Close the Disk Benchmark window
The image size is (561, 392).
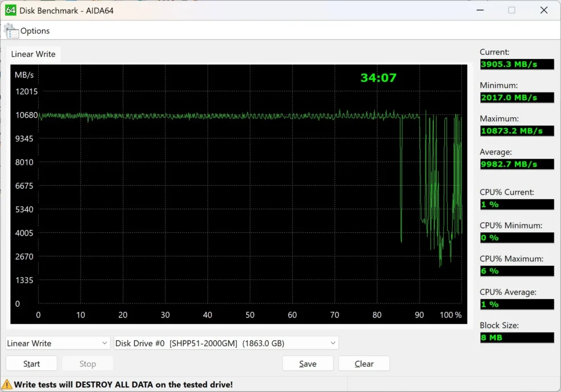[x=544, y=10]
